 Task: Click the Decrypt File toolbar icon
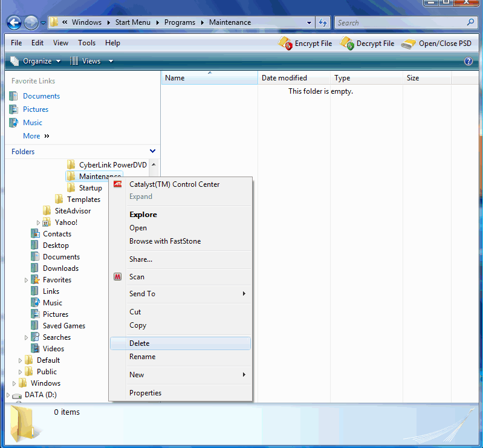[347, 43]
